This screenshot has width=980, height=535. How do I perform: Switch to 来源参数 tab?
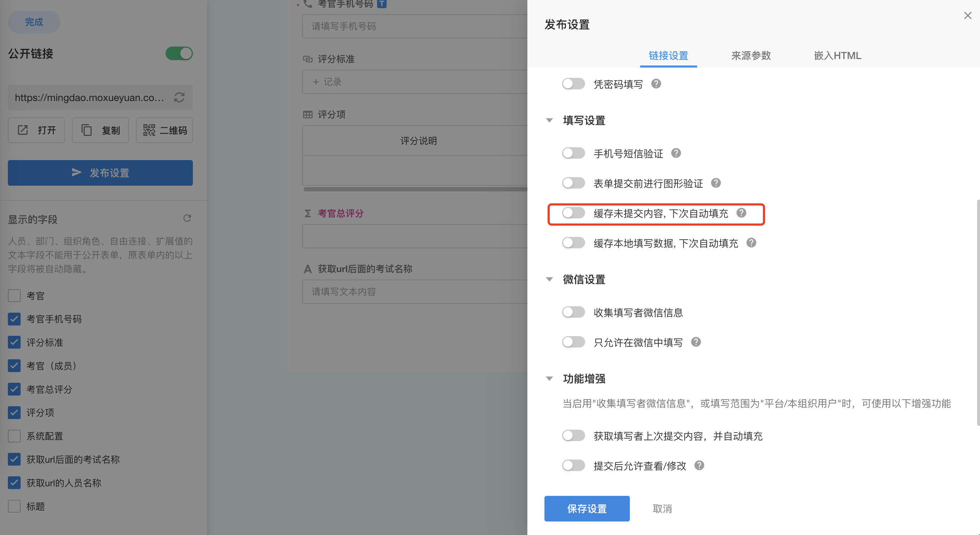(x=750, y=56)
